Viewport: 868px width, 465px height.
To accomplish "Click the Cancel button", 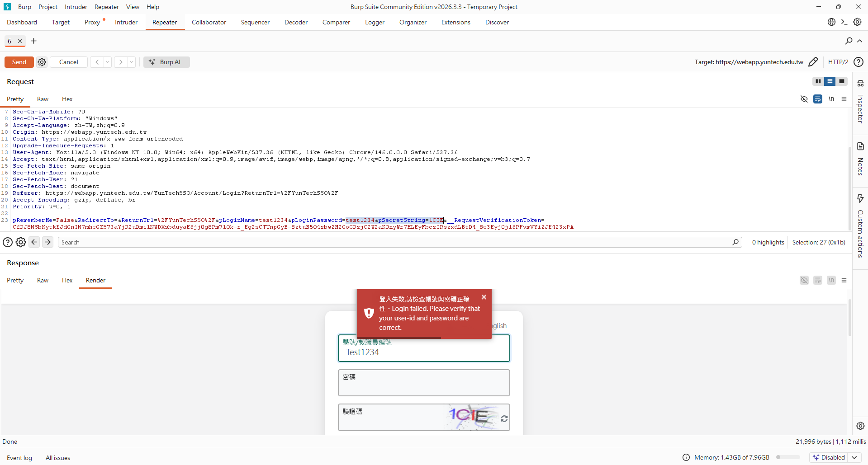I will 69,62.
